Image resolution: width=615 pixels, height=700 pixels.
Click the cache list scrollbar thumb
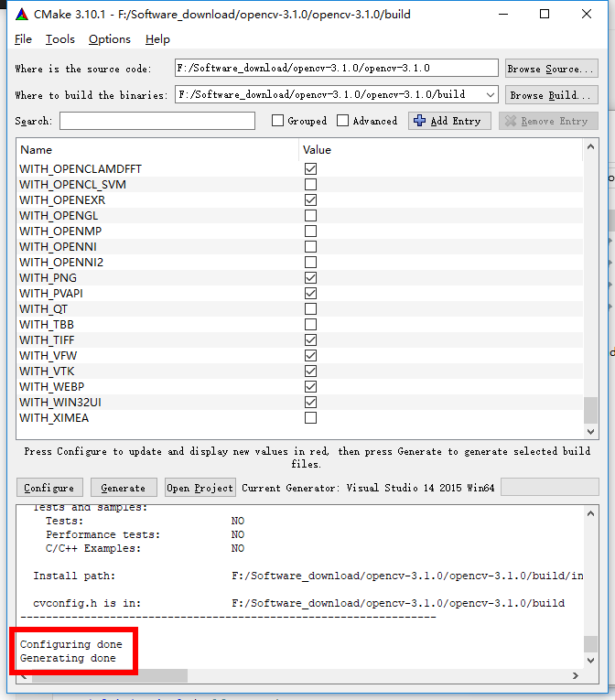pyautogui.click(x=590, y=410)
